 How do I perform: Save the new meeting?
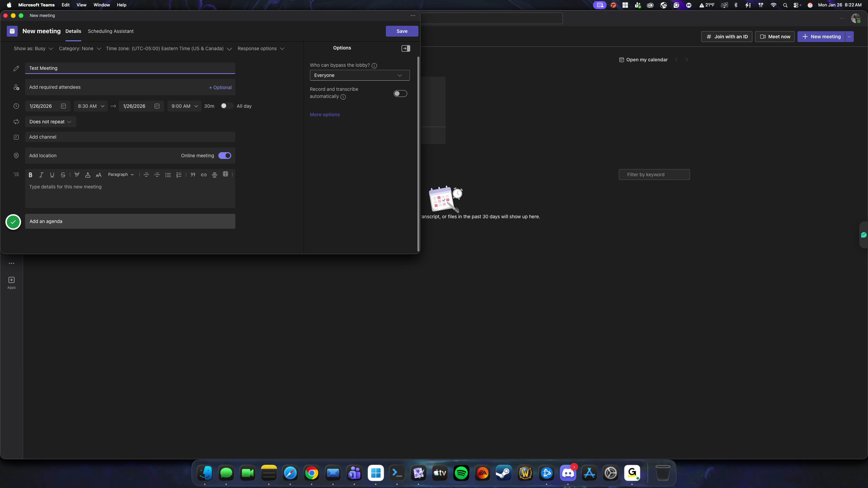pyautogui.click(x=402, y=31)
